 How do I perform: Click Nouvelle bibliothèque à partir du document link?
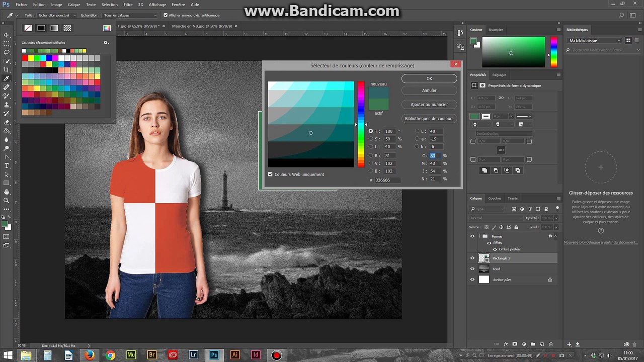[x=601, y=242]
